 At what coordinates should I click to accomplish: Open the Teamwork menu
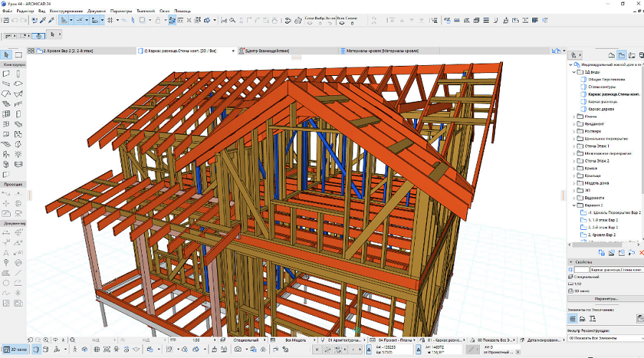[x=147, y=12]
